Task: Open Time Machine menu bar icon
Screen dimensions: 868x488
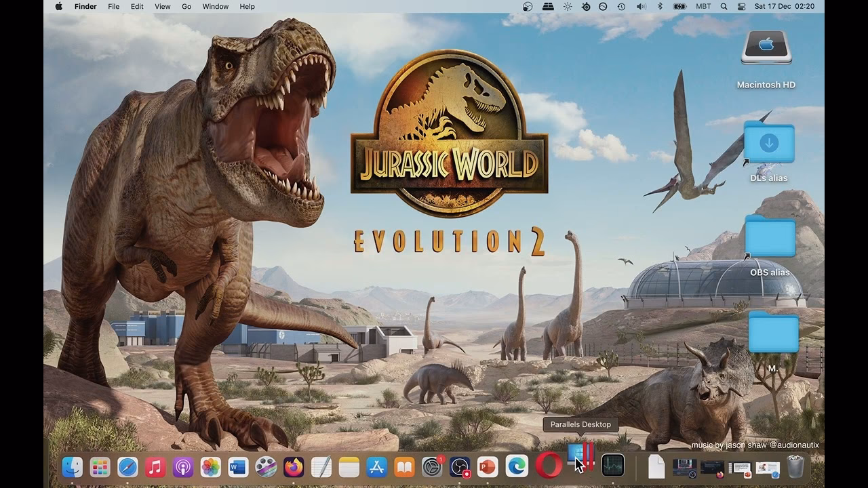Action: tap(621, 6)
